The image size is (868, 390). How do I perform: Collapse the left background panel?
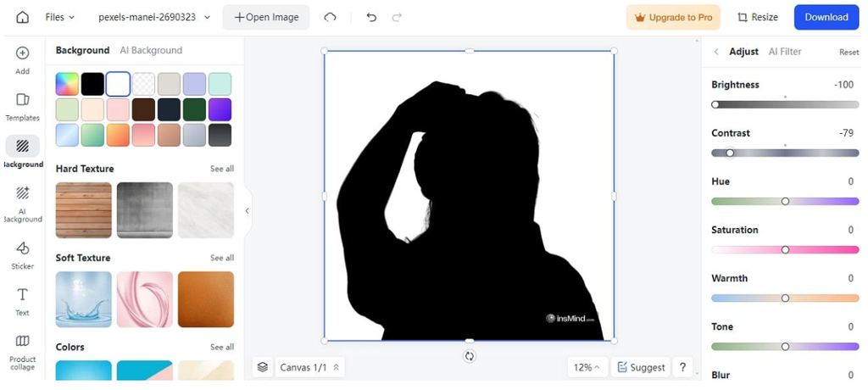[x=247, y=210]
